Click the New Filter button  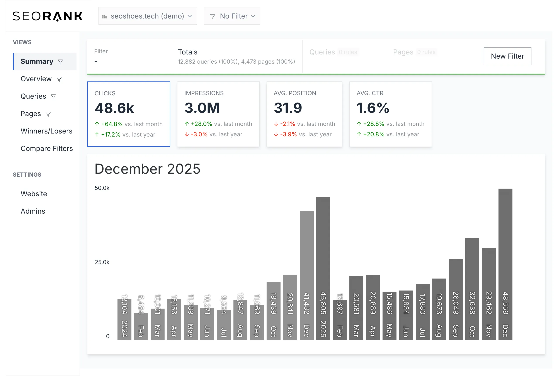[507, 56]
